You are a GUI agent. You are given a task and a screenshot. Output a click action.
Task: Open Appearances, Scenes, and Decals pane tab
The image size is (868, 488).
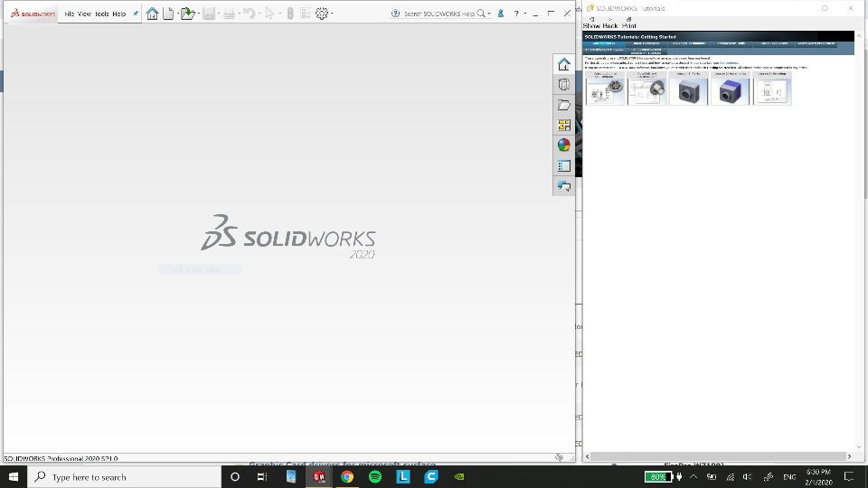click(564, 145)
